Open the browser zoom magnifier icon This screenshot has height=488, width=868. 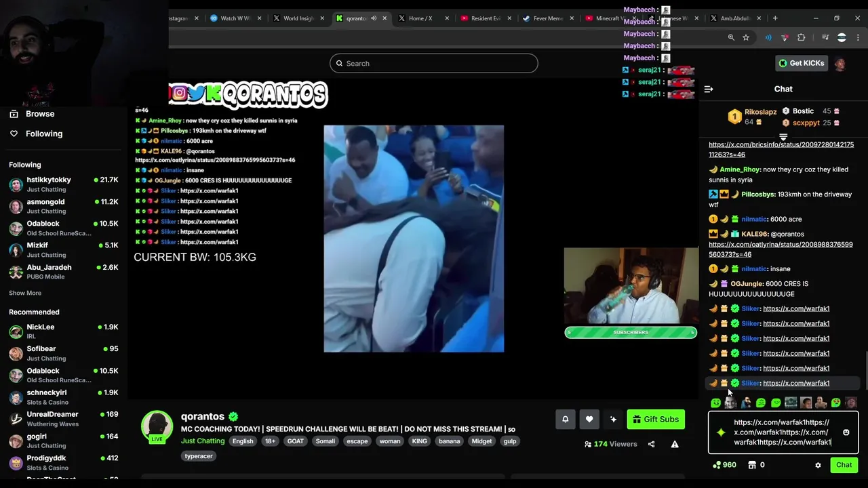point(731,37)
